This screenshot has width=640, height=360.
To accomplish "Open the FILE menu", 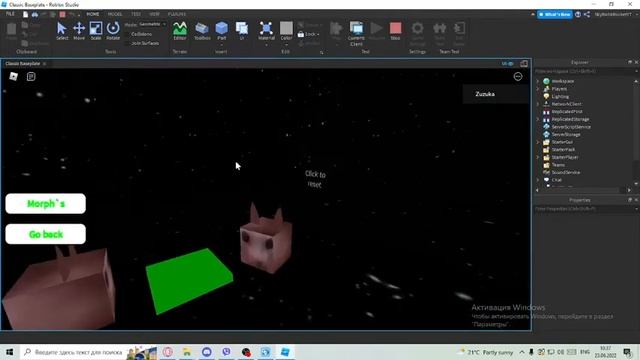I will 10,14.
